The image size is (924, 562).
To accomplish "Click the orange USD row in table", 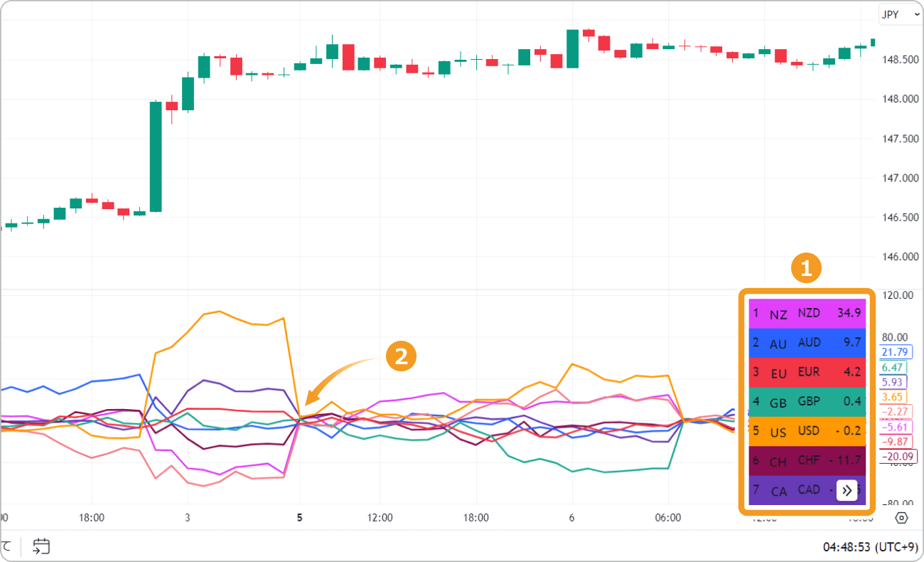I will pyautogui.click(x=807, y=431).
